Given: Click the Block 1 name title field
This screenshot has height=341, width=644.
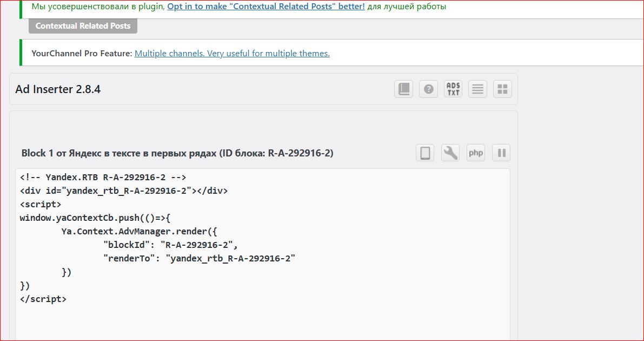Looking at the screenshot, I should 177,153.
